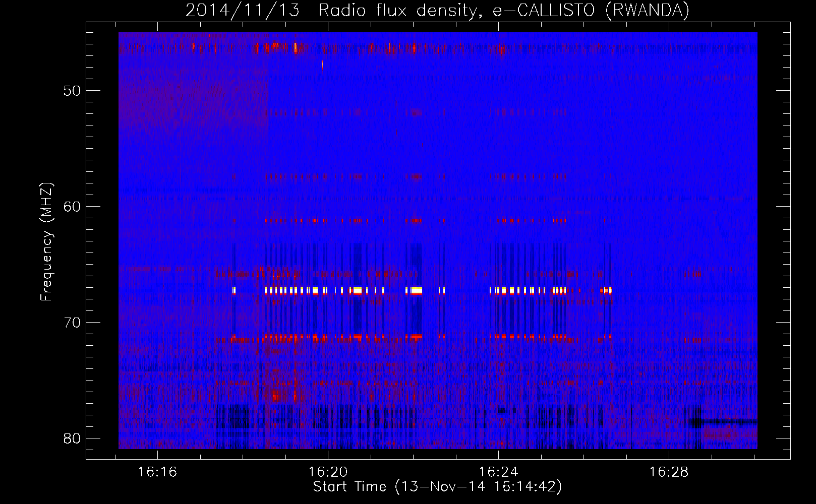Screen dimensions: 816x504
Task: Click the Frequency (MHZ) axis title
Action: pos(46,242)
